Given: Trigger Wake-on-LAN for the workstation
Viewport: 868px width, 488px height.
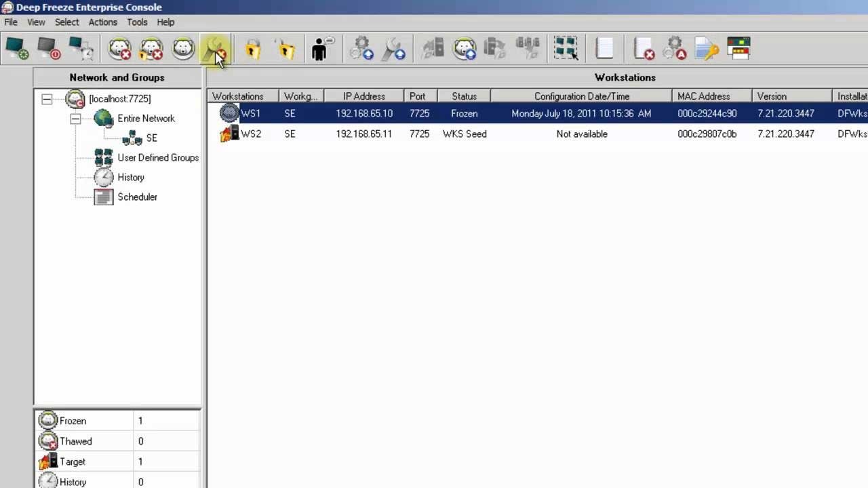Looking at the screenshot, I should [17, 48].
